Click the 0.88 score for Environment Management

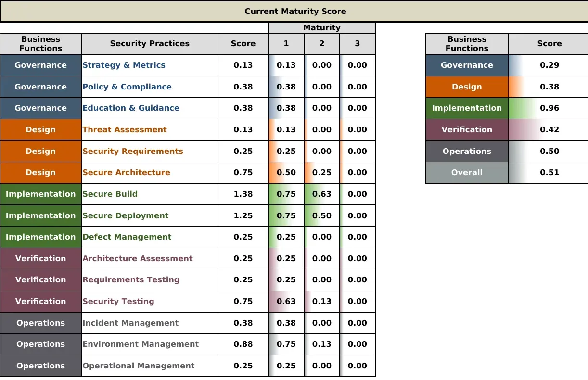[x=243, y=344]
